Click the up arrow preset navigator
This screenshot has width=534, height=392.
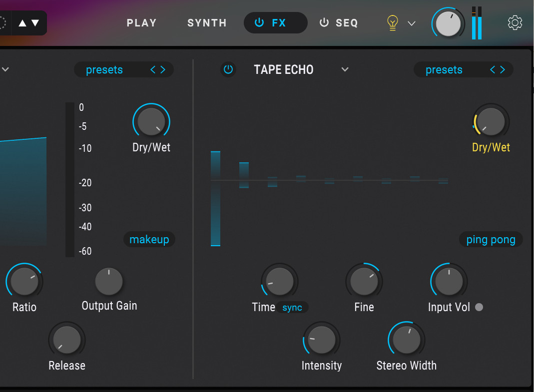(x=22, y=23)
